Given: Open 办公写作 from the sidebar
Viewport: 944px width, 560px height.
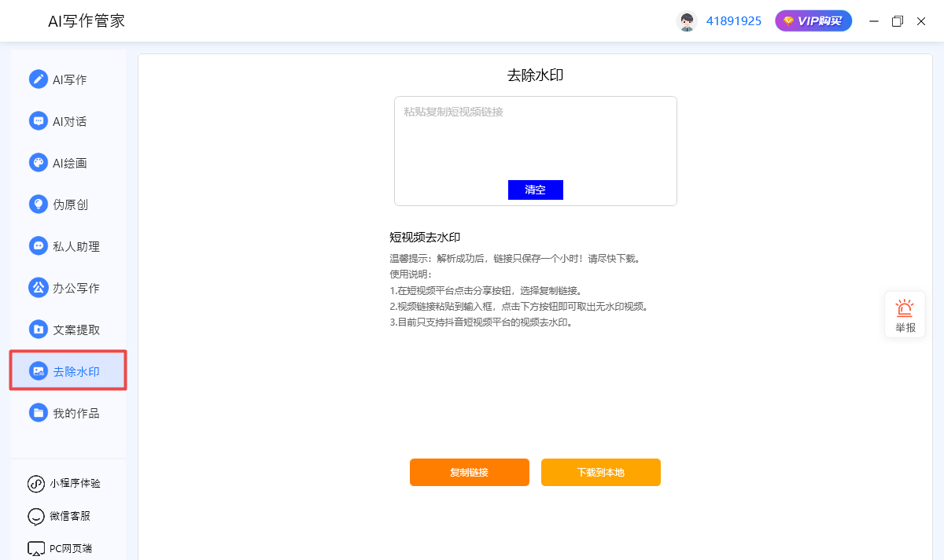Looking at the screenshot, I should tap(68, 288).
